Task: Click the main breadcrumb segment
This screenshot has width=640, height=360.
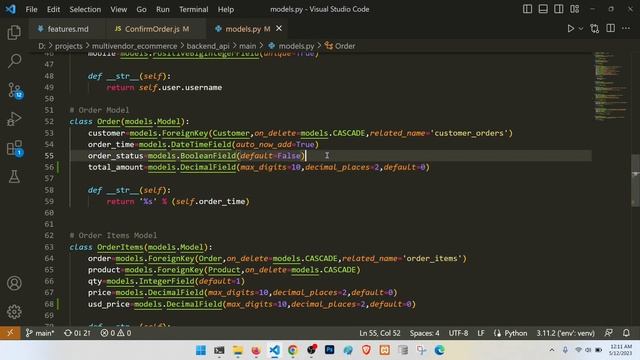Action: click(x=247, y=46)
